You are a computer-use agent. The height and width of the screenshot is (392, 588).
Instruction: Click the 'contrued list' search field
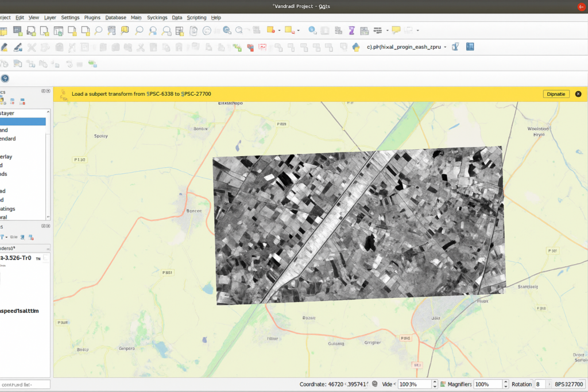pyautogui.click(x=25, y=385)
